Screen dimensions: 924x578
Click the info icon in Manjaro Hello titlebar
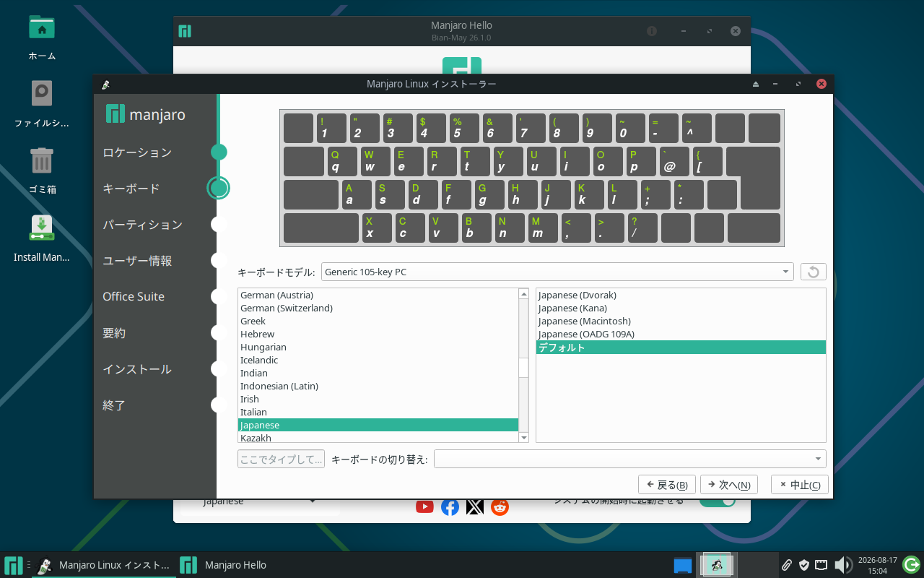pos(652,31)
